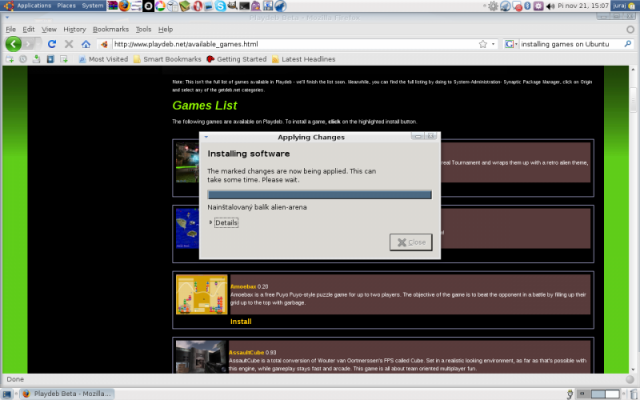The width and height of the screenshot is (640, 400).
Task: Click the site favicon beside the URL
Action: tap(104, 44)
